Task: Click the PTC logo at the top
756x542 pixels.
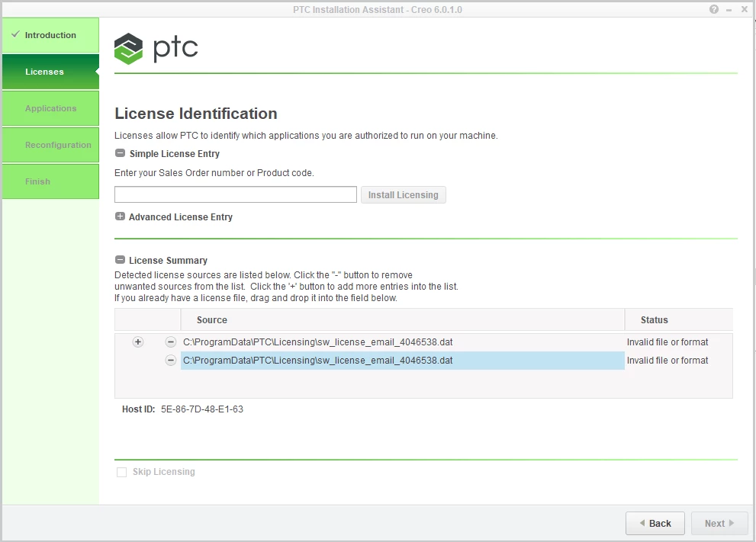Action: point(156,47)
